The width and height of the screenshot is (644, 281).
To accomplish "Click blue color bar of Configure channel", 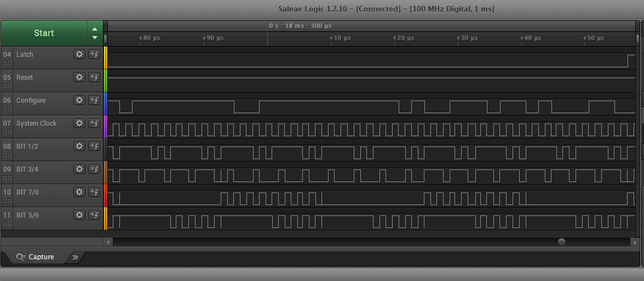I will tap(106, 103).
